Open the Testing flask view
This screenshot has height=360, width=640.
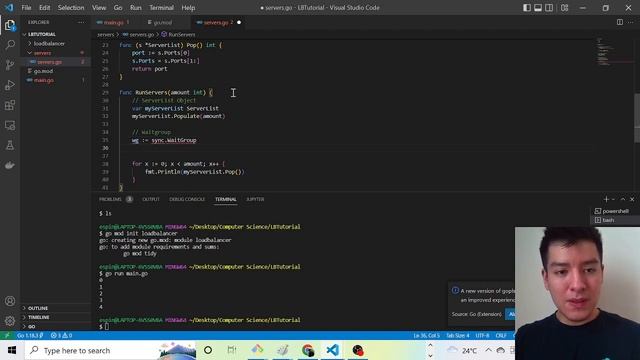tap(10, 145)
